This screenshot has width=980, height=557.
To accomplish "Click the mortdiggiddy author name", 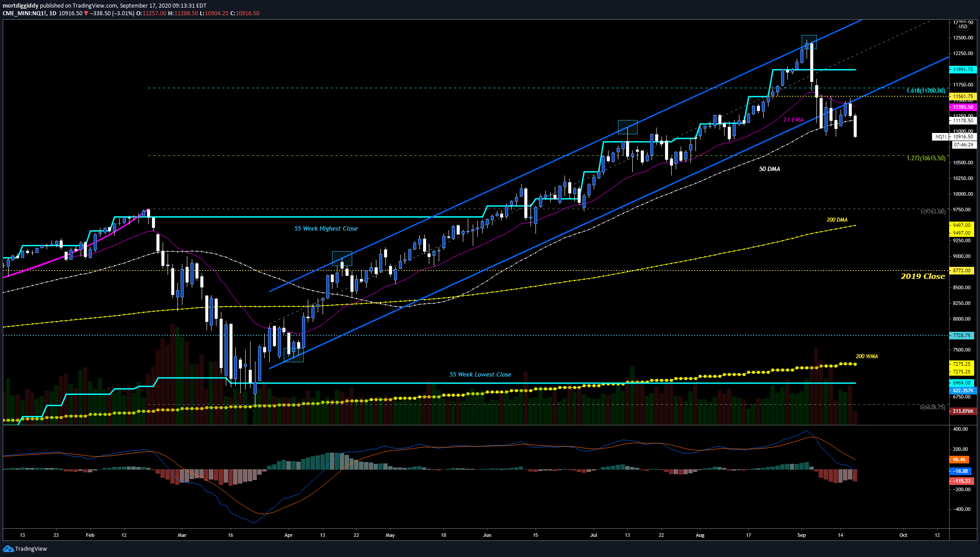I will [x=21, y=6].
